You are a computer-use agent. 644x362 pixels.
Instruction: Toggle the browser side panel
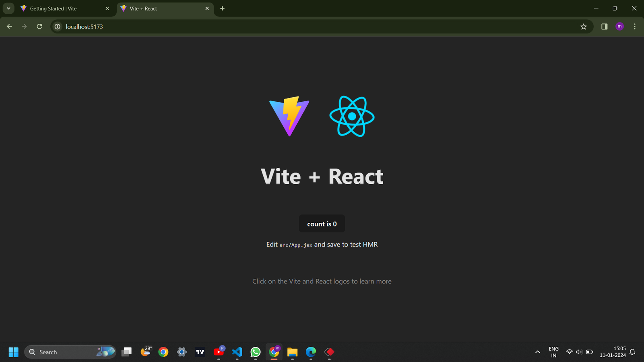[604, 27]
